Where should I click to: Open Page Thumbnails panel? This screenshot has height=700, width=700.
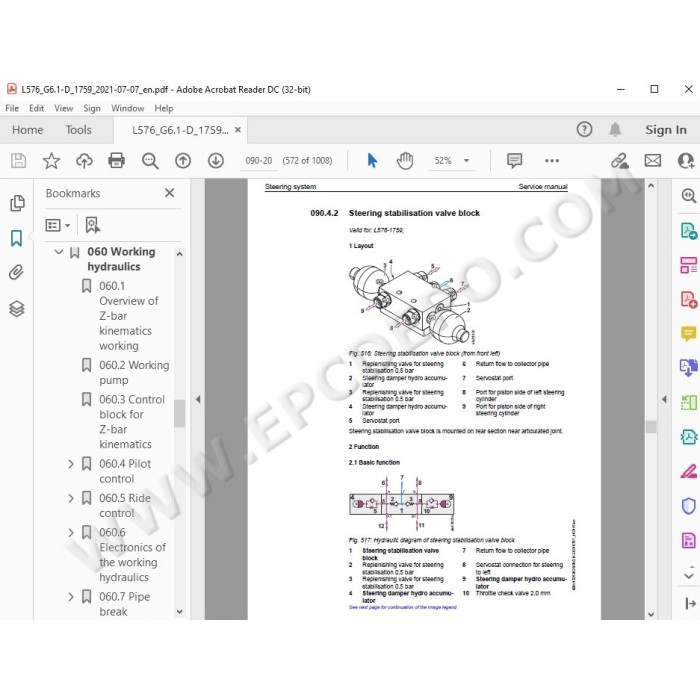tap(17, 203)
